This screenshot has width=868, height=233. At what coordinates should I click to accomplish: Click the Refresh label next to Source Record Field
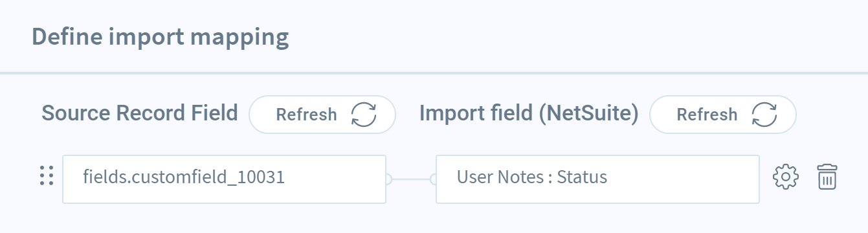point(306,115)
